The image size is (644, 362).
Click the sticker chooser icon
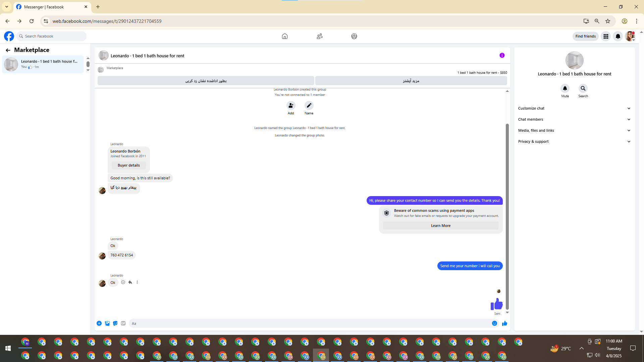pyautogui.click(x=115, y=323)
